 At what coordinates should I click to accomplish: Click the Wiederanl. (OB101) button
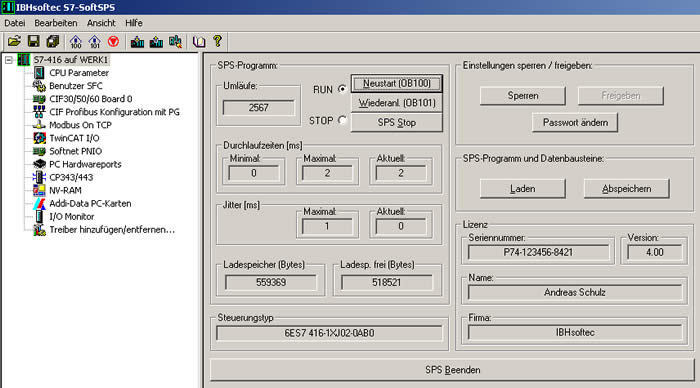tap(396, 103)
